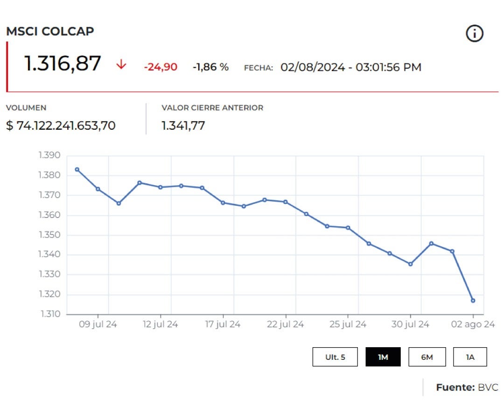The image size is (504, 420).
Task: Click the red downward arrow indicator
Action: tap(121, 64)
